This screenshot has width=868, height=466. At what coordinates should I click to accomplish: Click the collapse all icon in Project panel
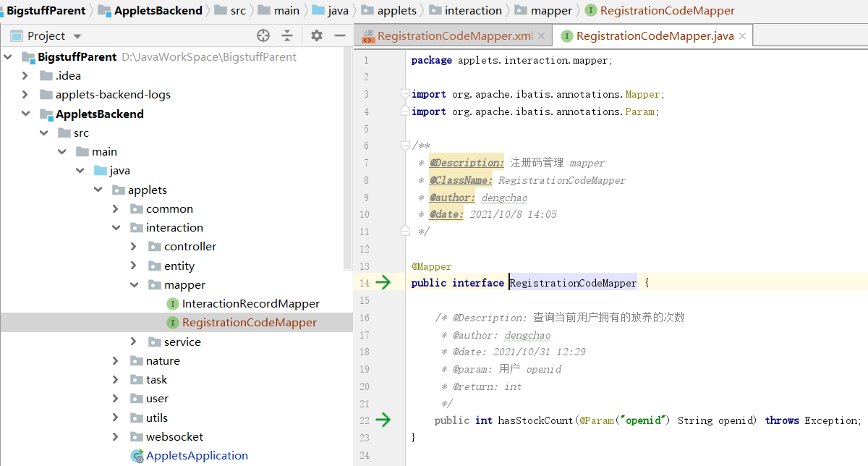287,35
